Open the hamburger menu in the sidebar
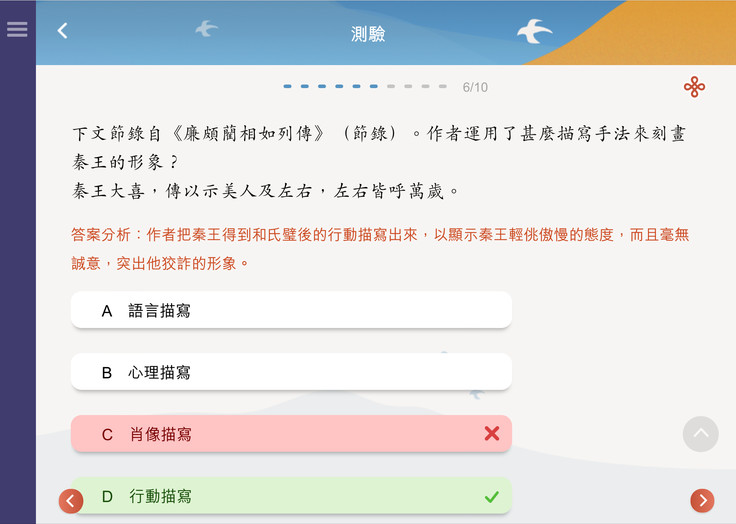 click(x=17, y=30)
